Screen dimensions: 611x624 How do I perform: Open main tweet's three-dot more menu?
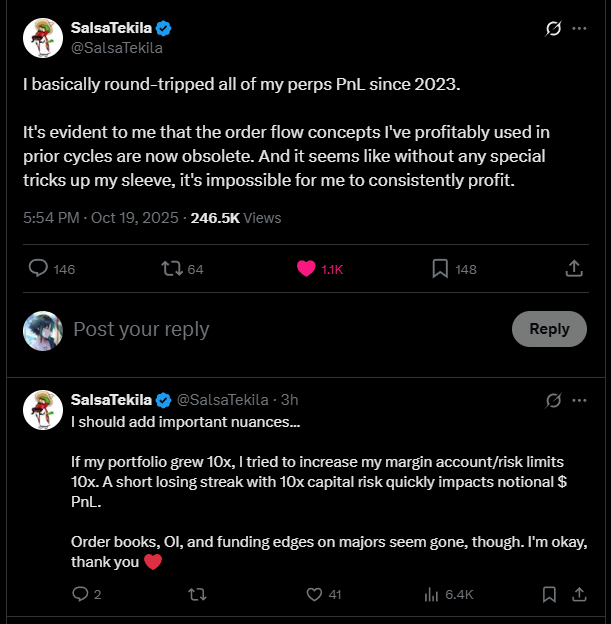579,29
